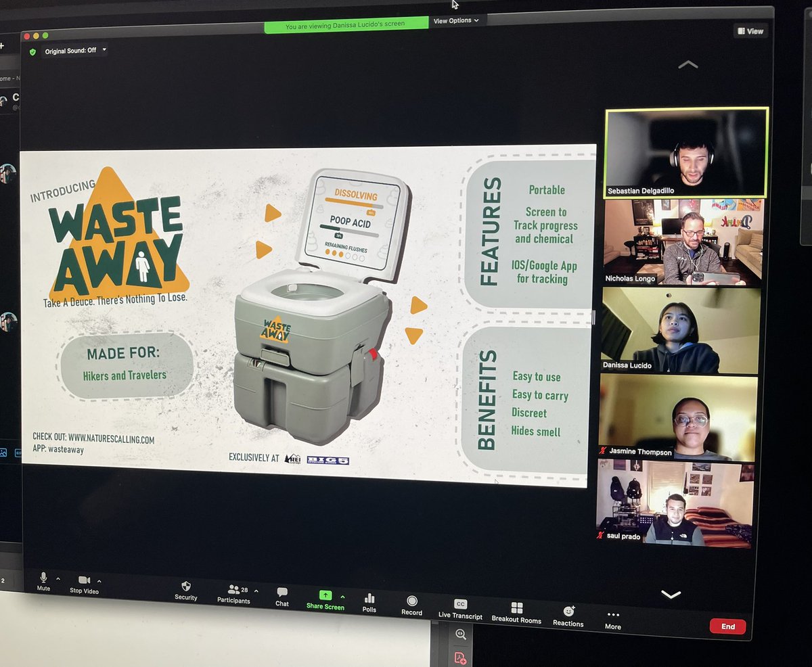
Task: Select Jasmine Thompson's video tile
Action: click(678, 417)
